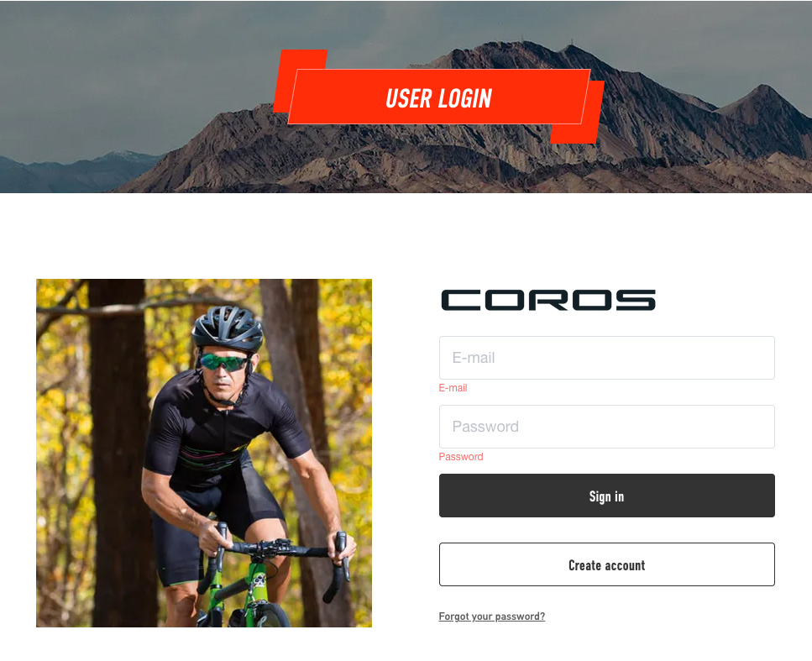Click the cyclist's black helmet in photo
The width and height of the screenshot is (812, 661).
pos(228,328)
